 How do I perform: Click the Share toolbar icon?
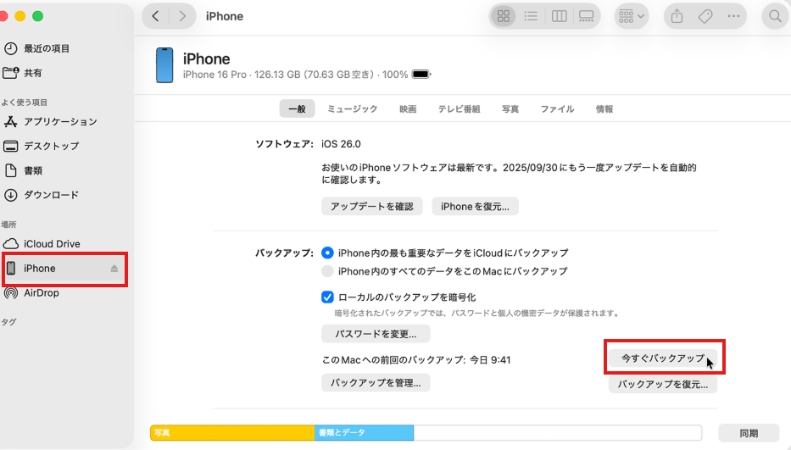(x=677, y=16)
